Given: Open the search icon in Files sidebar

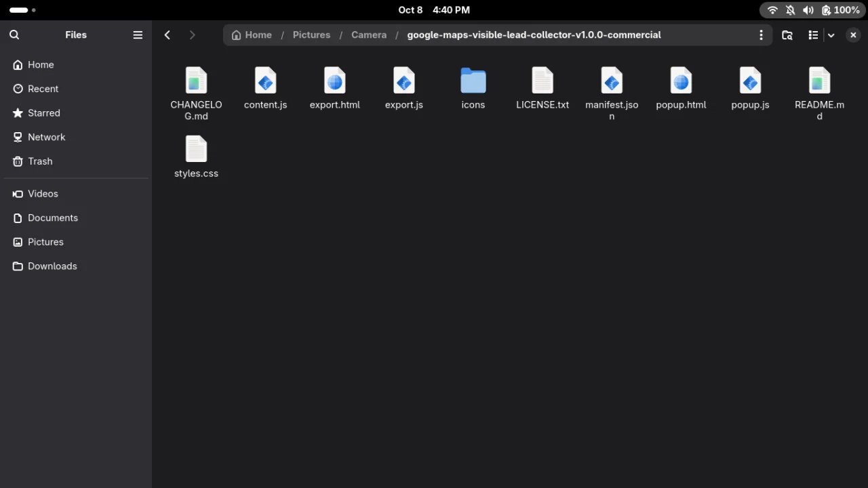Looking at the screenshot, I should point(14,35).
